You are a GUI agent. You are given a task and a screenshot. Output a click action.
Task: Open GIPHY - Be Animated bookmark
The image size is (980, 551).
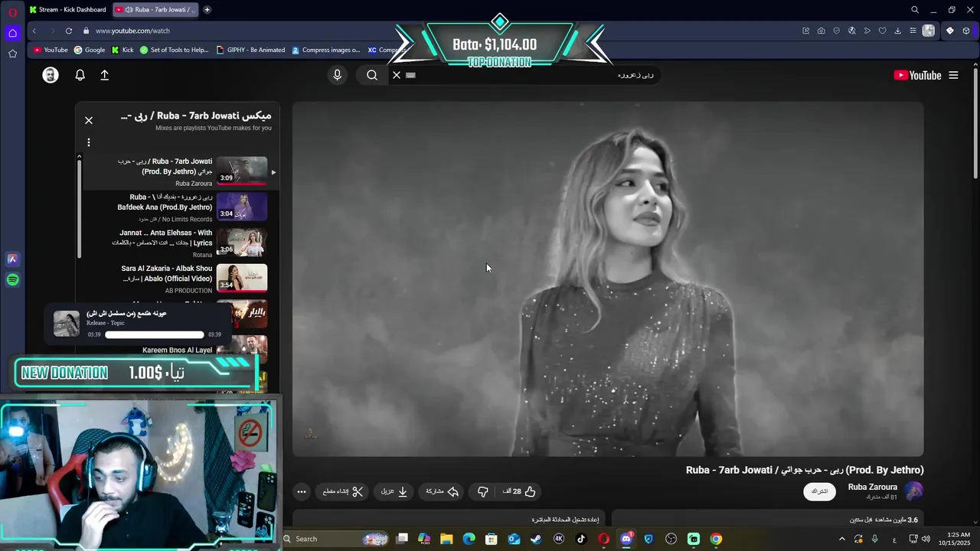click(x=250, y=50)
